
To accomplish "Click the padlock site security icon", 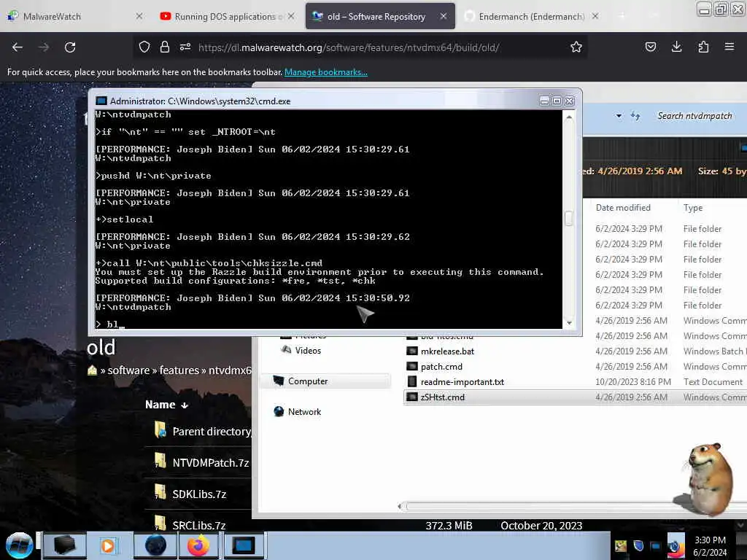I will pyautogui.click(x=165, y=47).
